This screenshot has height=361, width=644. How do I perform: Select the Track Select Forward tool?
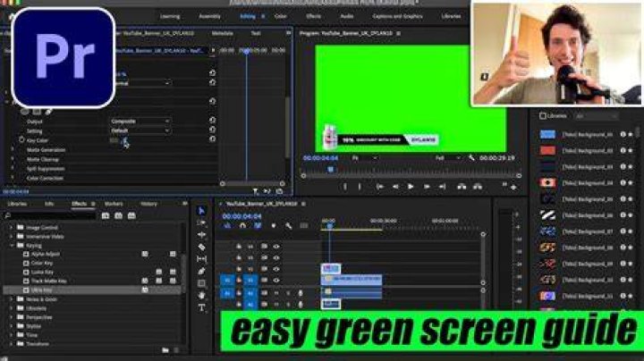[201, 222]
